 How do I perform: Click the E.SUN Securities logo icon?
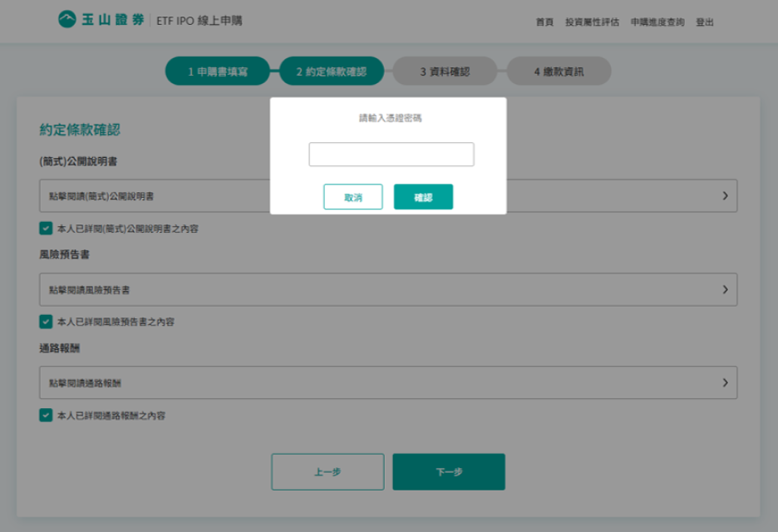point(66,20)
